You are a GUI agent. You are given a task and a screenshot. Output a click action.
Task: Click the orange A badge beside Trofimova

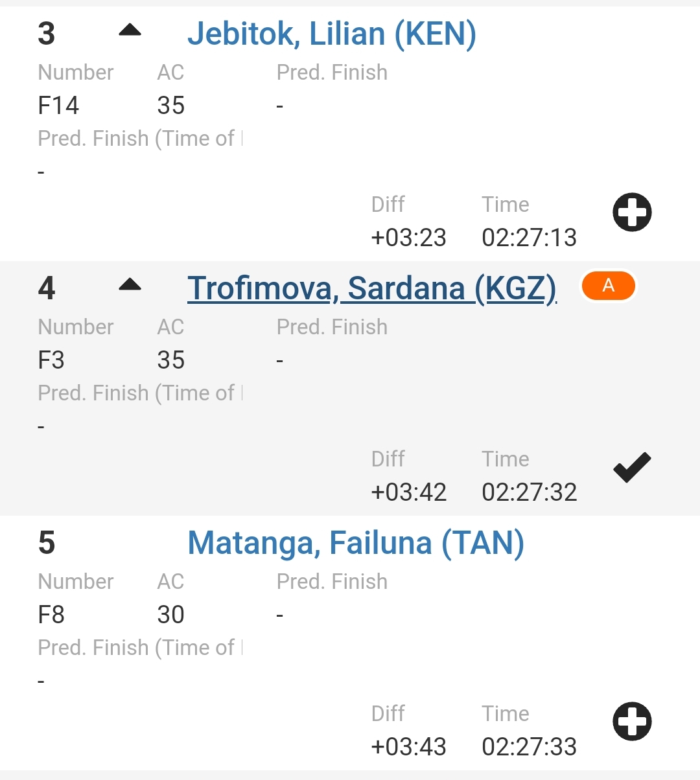[608, 286]
